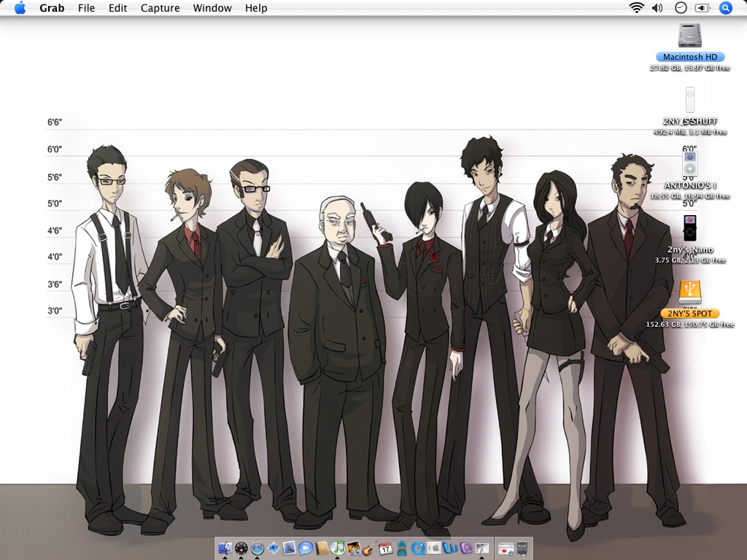747x560 pixels.
Task: Open the Capture menu
Action: 160,8
